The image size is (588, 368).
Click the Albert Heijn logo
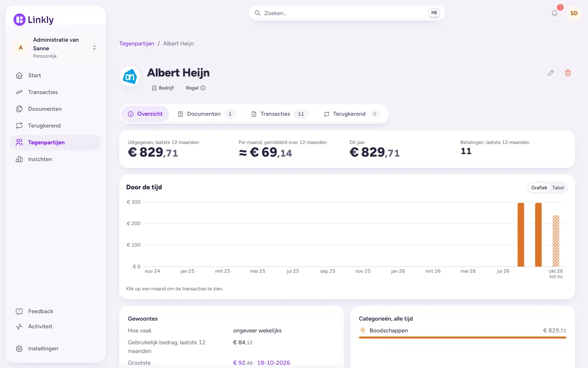130,76
